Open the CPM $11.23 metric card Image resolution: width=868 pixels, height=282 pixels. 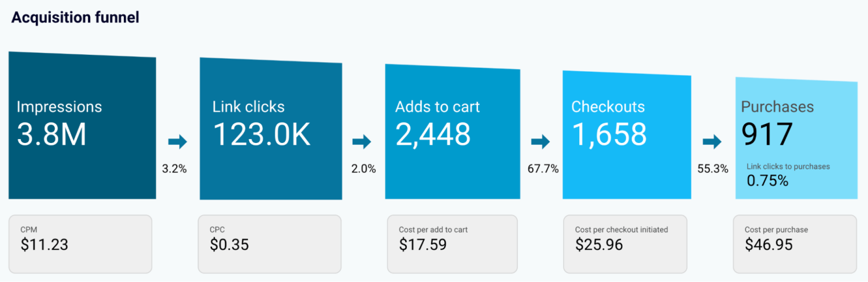click(x=80, y=244)
